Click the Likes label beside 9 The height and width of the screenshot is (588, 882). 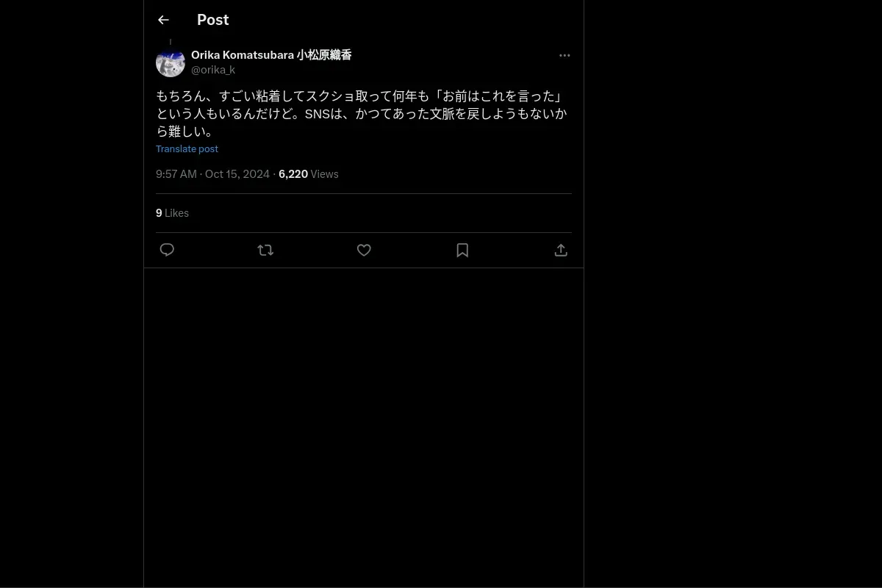pos(176,213)
